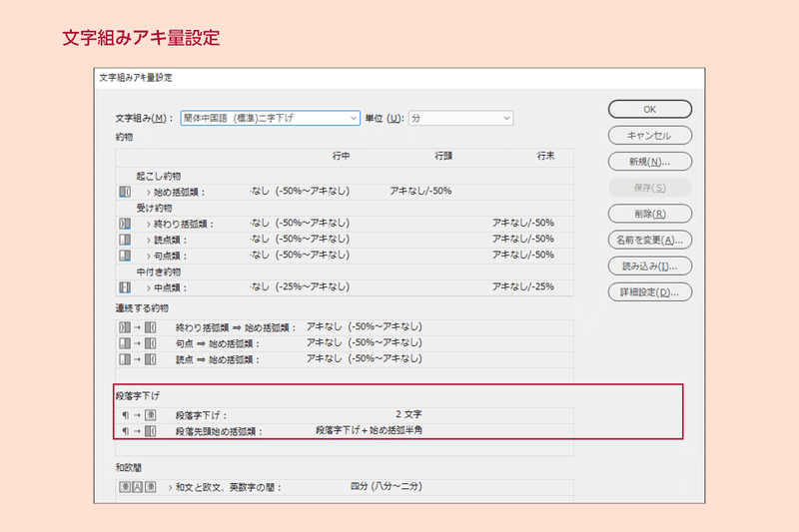The height and width of the screenshot is (532, 799).
Task: Select the 終わり括弧類 行末 value
Action: tap(522, 223)
